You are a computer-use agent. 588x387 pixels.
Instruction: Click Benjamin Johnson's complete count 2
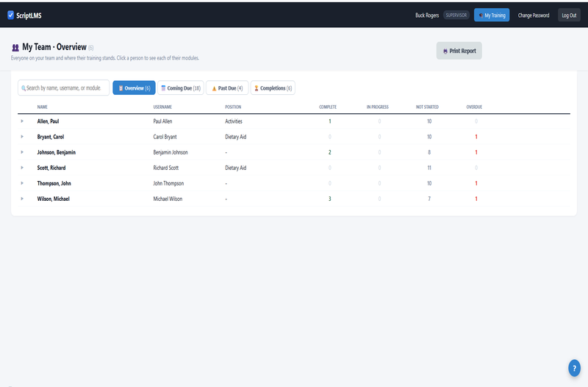[x=330, y=152]
